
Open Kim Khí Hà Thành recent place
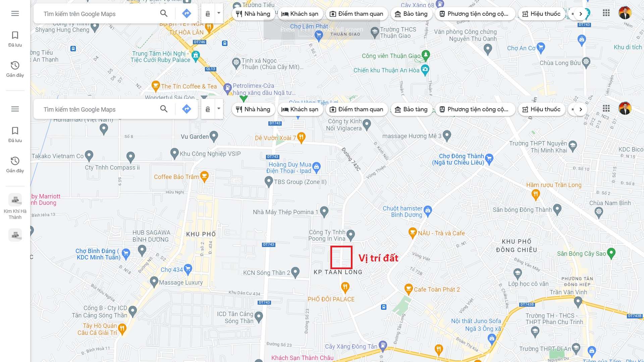pos(15,206)
